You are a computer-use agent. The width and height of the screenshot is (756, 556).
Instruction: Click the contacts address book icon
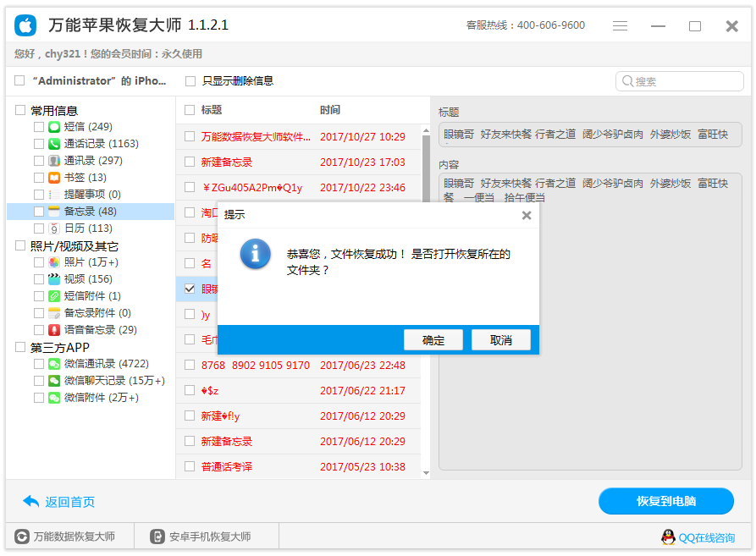coord(54,161)
